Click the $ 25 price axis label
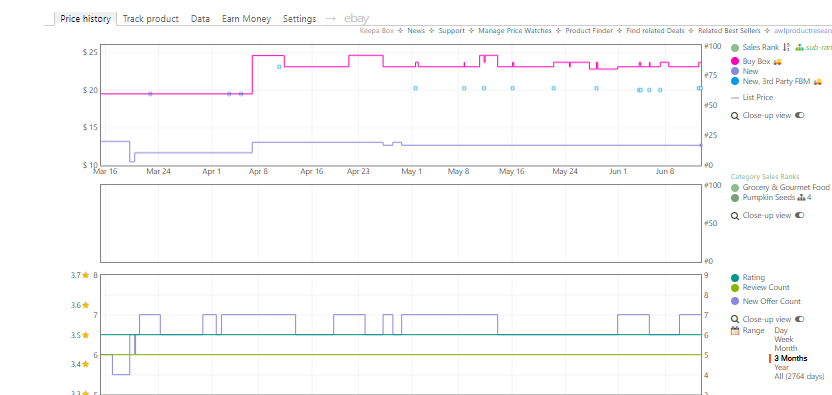 click(90, 52)
